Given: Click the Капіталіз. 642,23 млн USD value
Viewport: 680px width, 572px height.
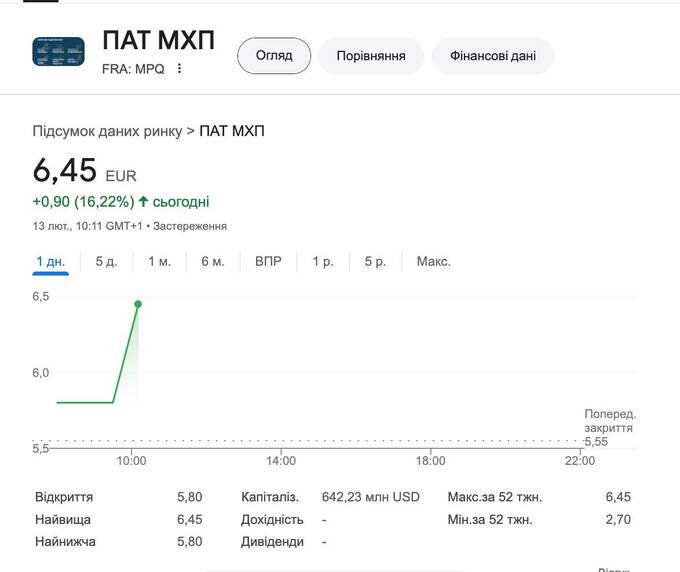Looking at the screenshot, I should pos(370,497).
